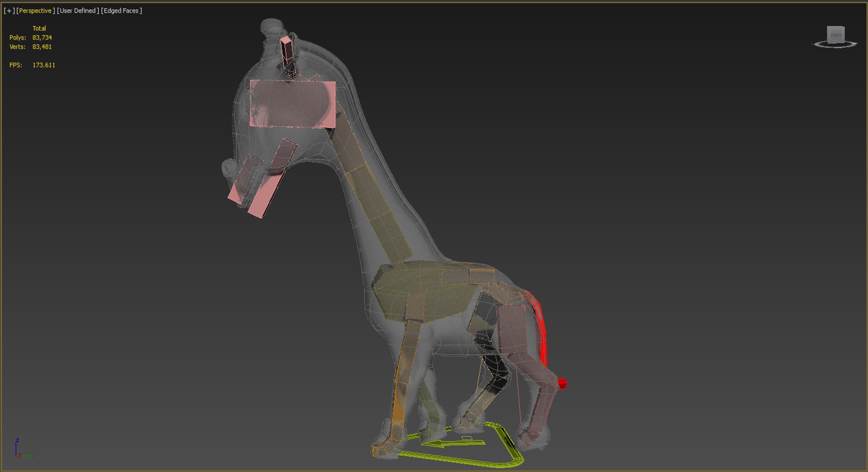Open the Perspective viewport label menu
The image size is (868, 472).
click(35, 10)
